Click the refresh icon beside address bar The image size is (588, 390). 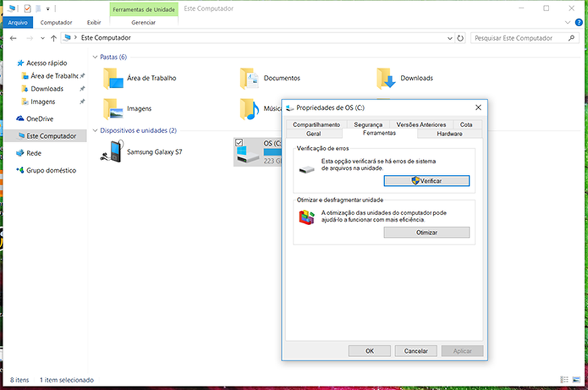(x=460, y=38)
